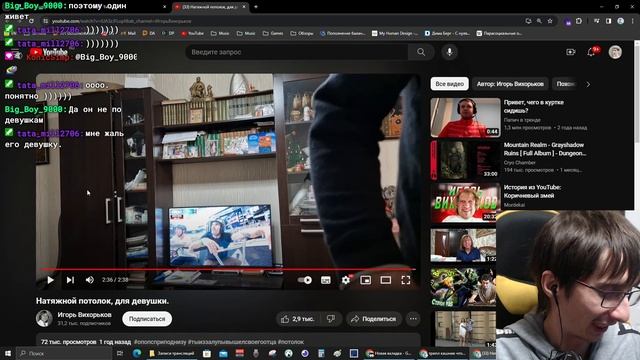Open the Calculator icon on taskbar
This screenshot has width=640, height=360.
(321, 353)
